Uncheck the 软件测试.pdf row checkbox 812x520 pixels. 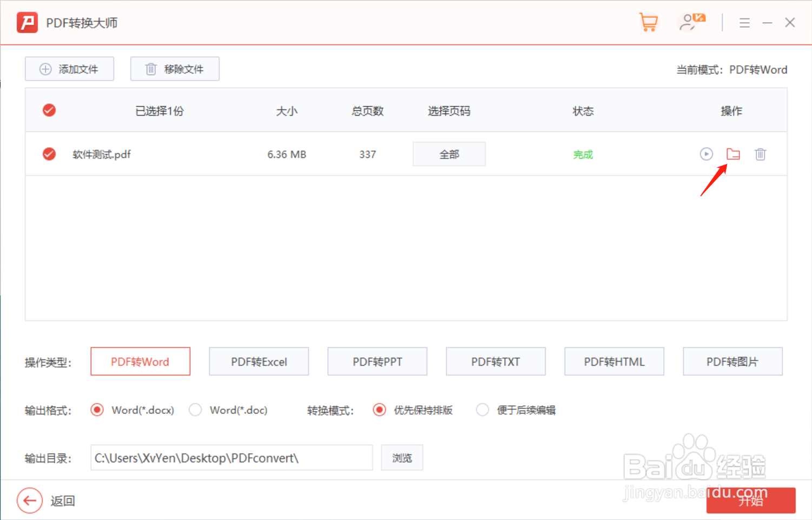coord(49,154)
